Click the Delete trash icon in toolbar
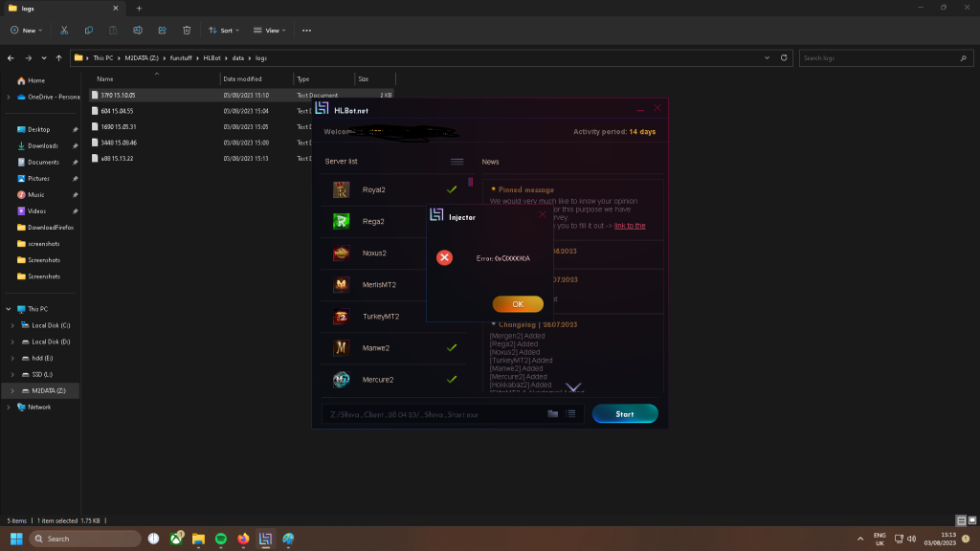 tap(187, 31)
